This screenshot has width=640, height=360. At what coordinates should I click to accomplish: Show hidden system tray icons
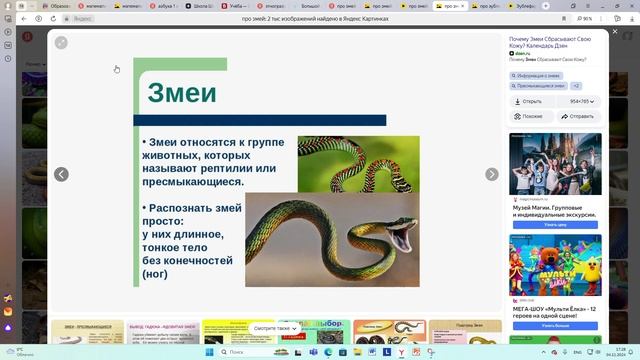pyautogui.click(x=543, y=352)
